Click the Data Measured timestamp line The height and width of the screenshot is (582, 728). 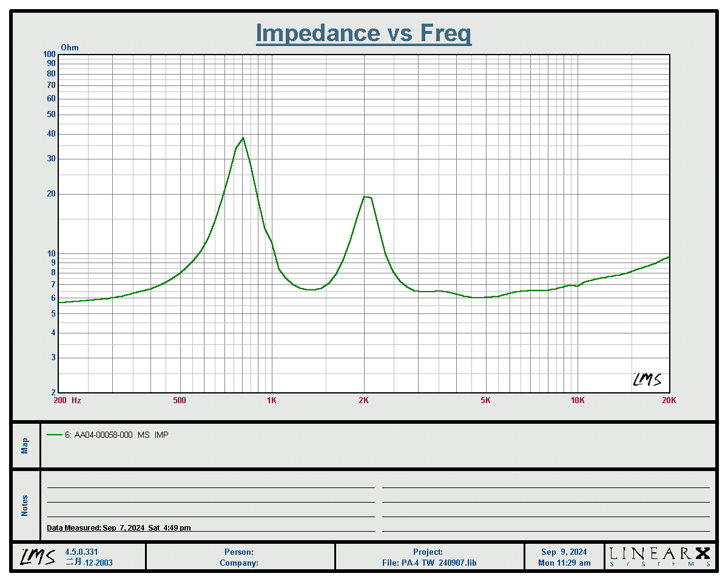(119, 528)
